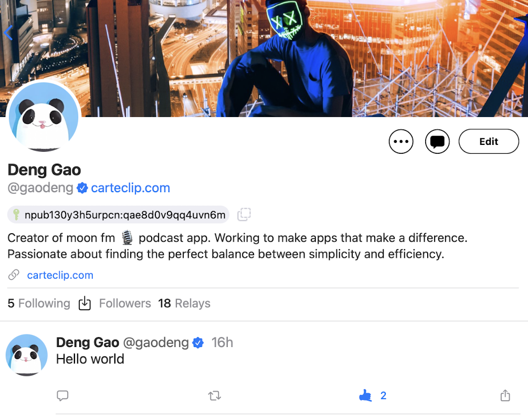Viewport: 528px width, 420px height.
Task: View the Followers list
Action: click(x=125, y=303)
